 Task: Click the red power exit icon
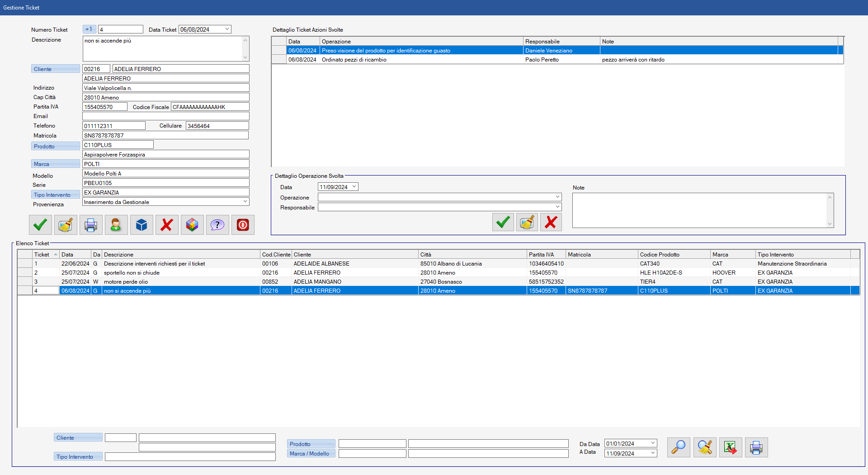pyautogui.click(x=243, y=225)
